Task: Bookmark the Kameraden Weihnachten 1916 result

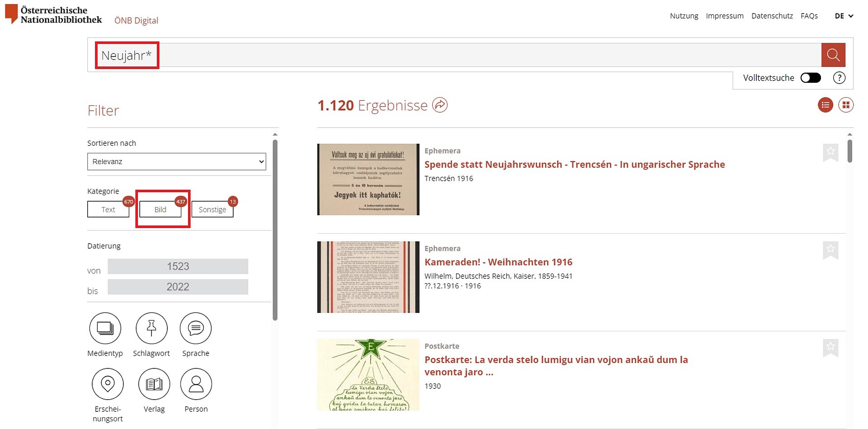Action: click(830, 250)
